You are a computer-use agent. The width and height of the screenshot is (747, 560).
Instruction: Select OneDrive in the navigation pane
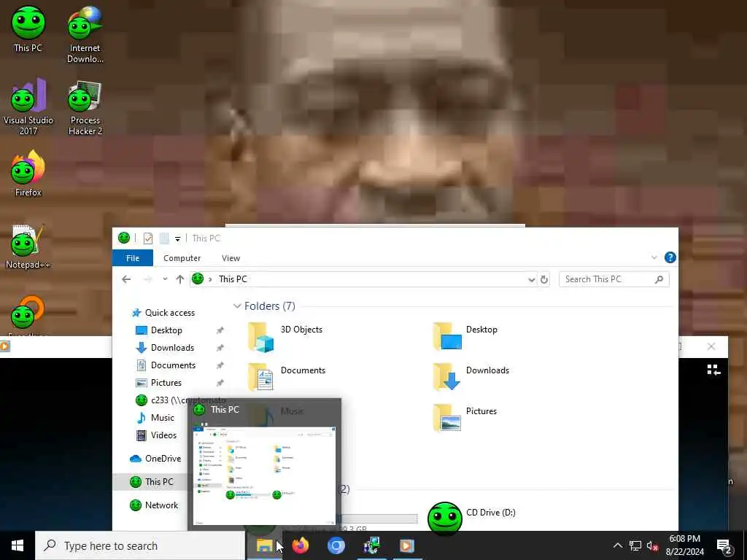(x=155, y=459)
